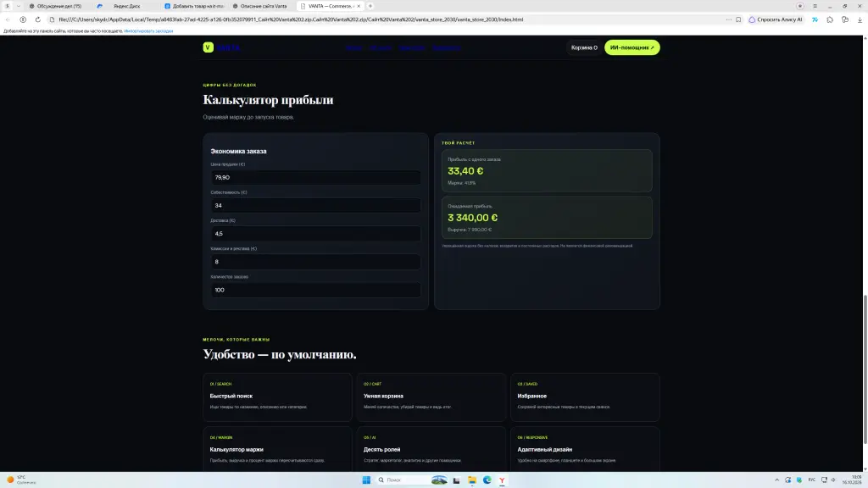This screenshot has height=488, width=868.
Task: Click the «Импортировать закладки» link
Action: tap(148, 31)
